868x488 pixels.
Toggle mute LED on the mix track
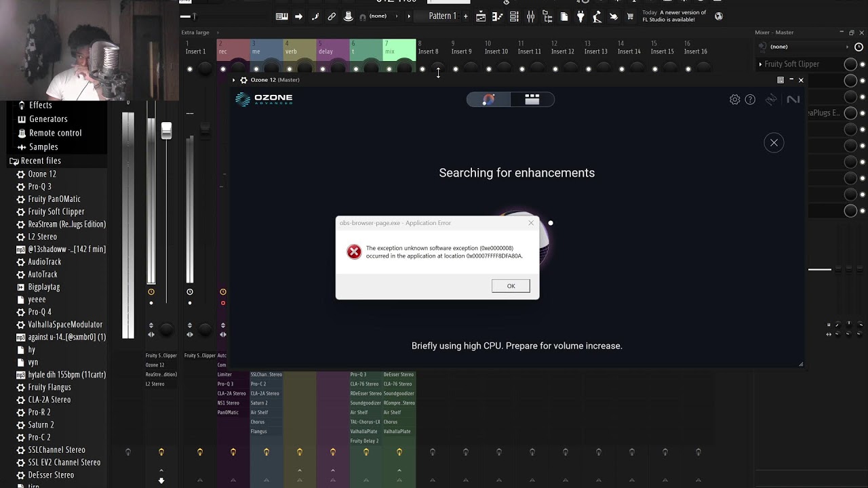click(x=389, y=69)
